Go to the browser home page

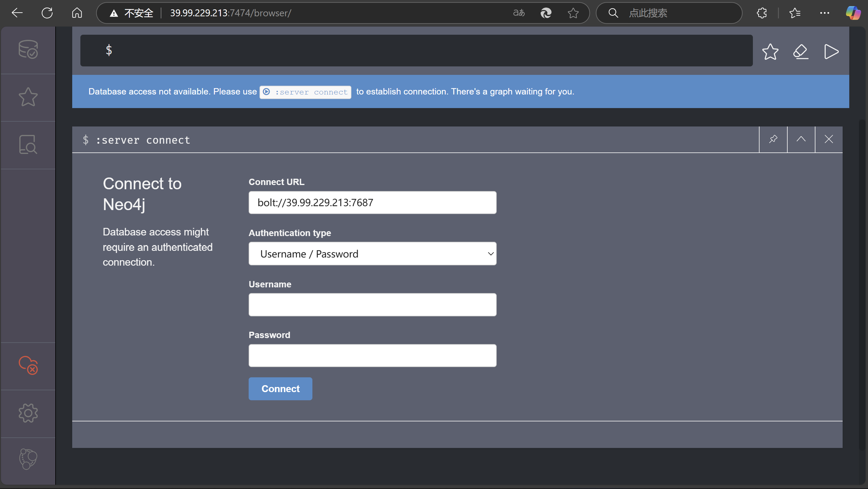click(x=77, y=13)
